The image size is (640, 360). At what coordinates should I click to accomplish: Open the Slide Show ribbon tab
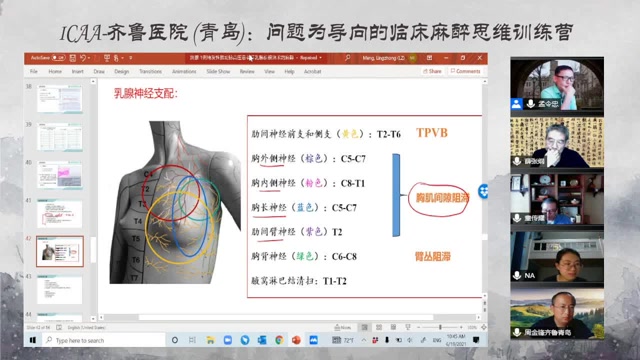click(218, 71)
